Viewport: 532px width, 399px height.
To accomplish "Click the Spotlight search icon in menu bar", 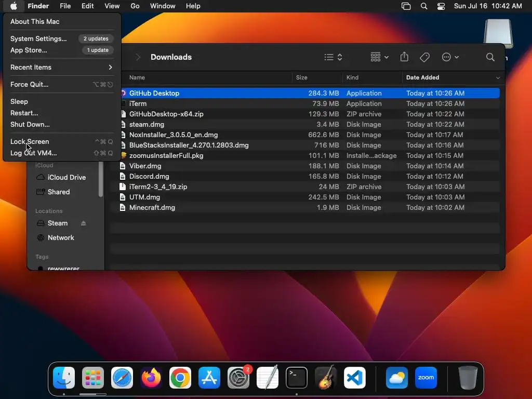I will 424,6.
